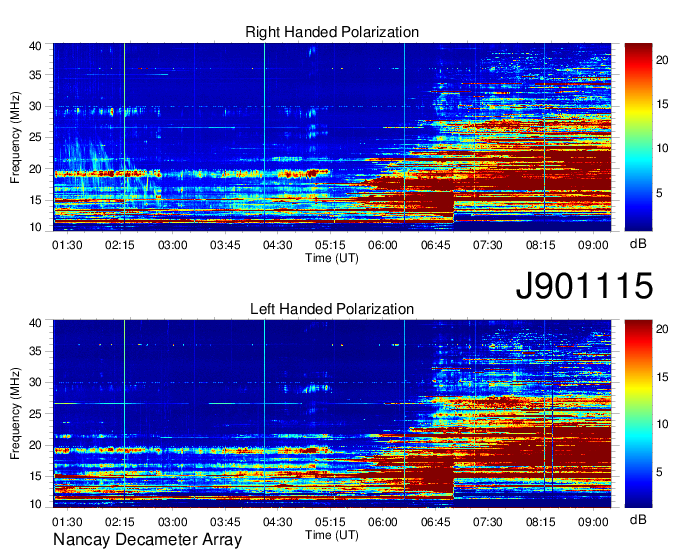Click the 09:00 time tick on the left-handed plot
Screen dimensions: 680x552
(x=593, y=522)
